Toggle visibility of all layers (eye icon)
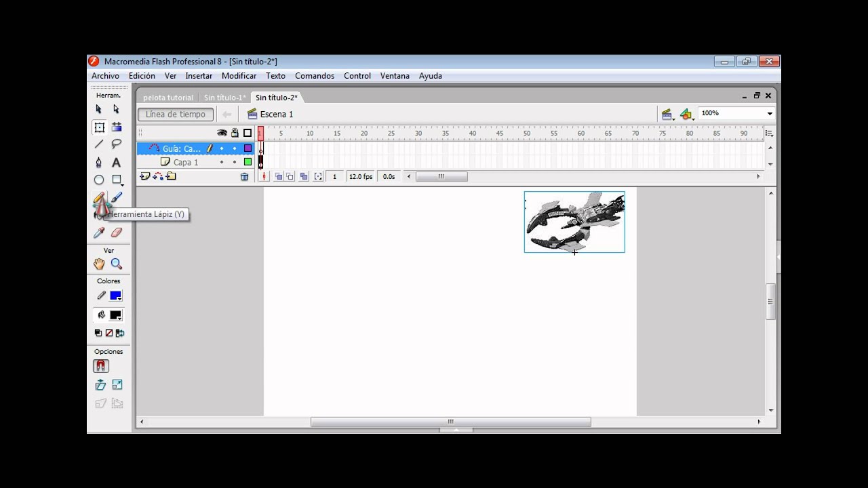Image resolution: width=868 pixels, height=488 pixels. 222,133
